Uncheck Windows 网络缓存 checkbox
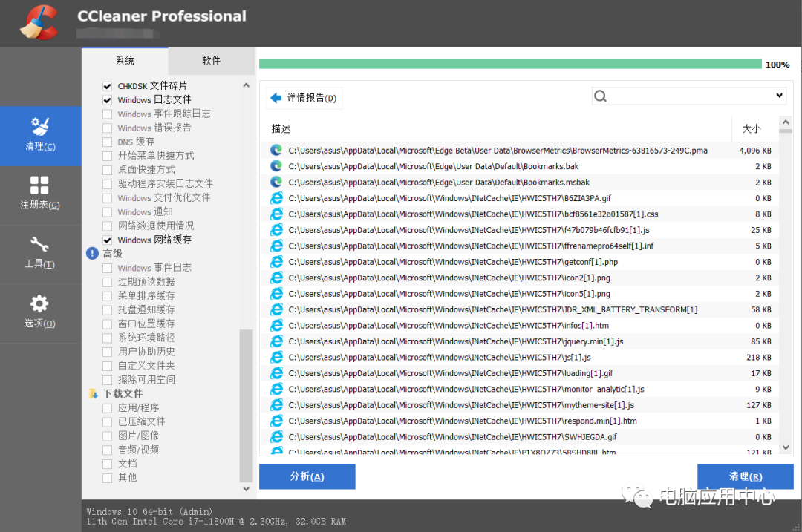The width and height of the screenshot is (802, 532). click(x=108, y=240)
